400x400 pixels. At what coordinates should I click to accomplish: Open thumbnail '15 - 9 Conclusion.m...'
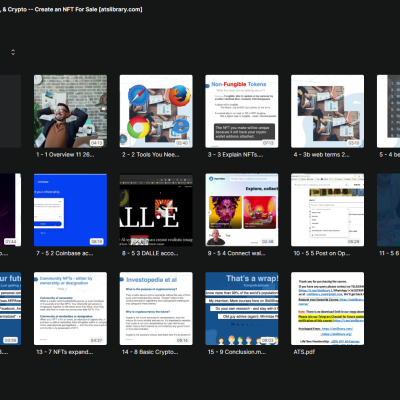coord(242,309)
